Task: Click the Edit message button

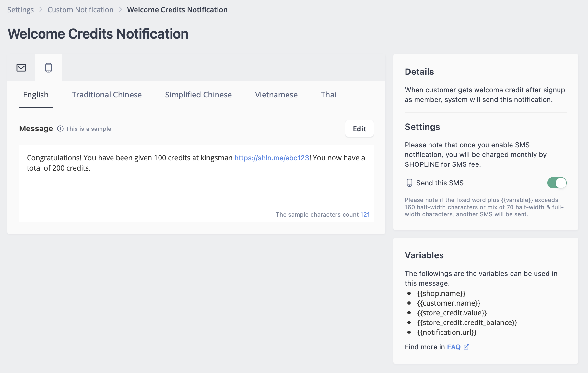Action: pyautogui.click(x=359, y=129)
